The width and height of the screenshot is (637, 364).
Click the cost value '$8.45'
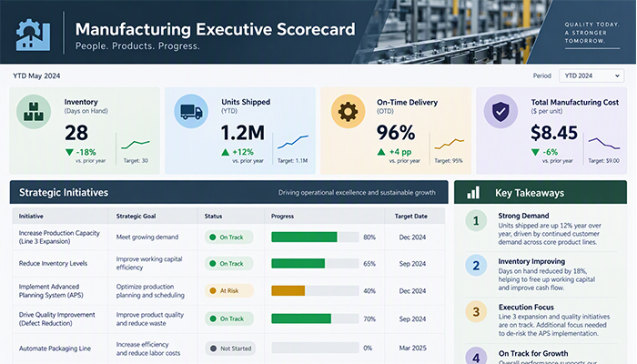pyautogui.click(x=554, y=133)
